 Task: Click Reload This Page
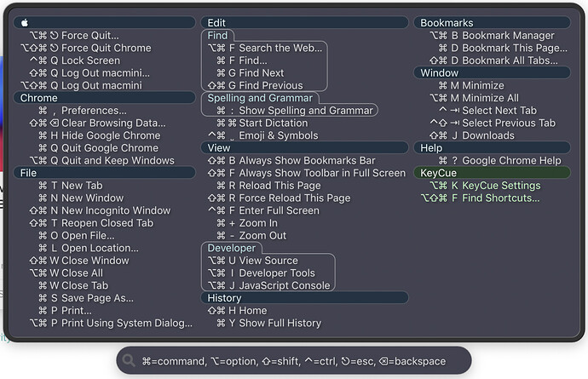tap(268, 185)
